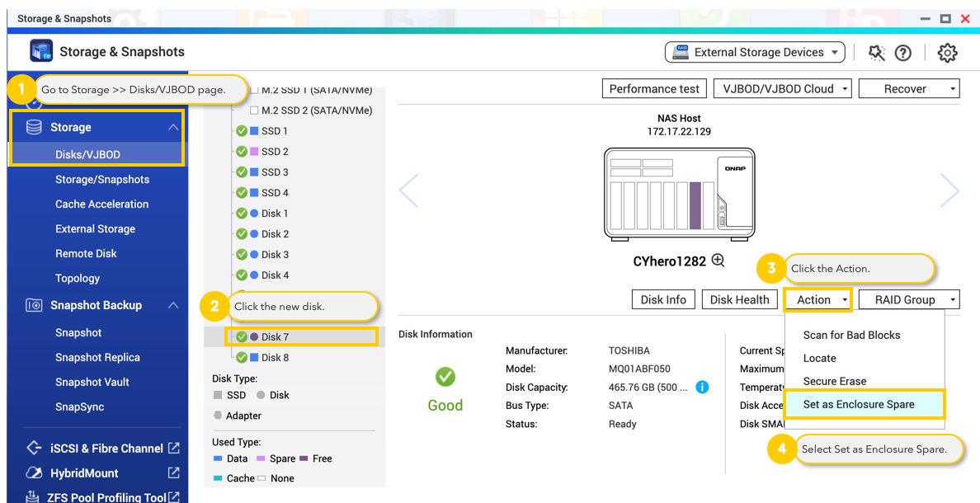Screen dimensions: 980x503
Task: Collapse the Storage section in sidebar
Action: point(172,127)
